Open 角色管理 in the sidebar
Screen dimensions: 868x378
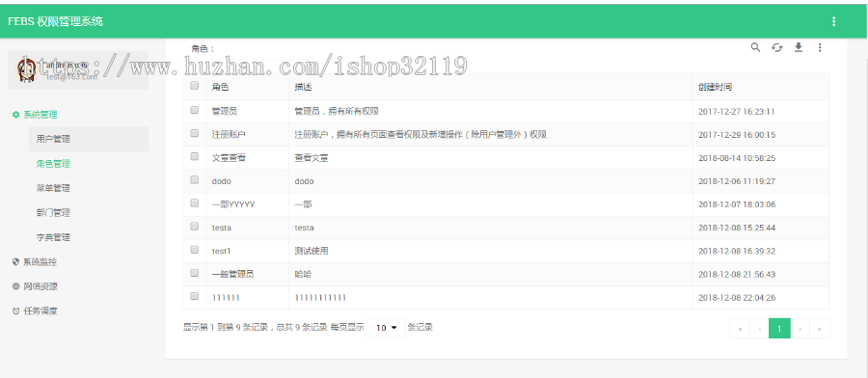[53, 164]
